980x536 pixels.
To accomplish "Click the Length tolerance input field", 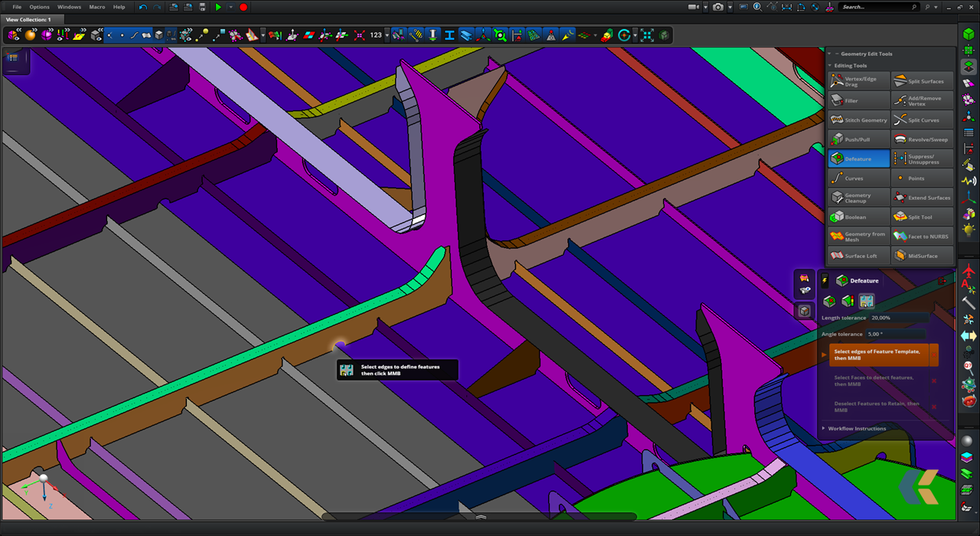I will pyautogui.click(x=899, y=318).
